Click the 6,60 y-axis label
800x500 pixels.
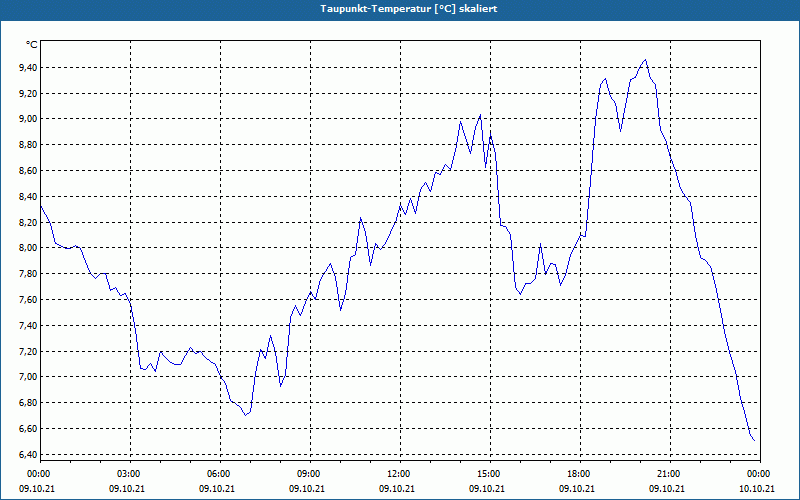click(x=29, y=429)
